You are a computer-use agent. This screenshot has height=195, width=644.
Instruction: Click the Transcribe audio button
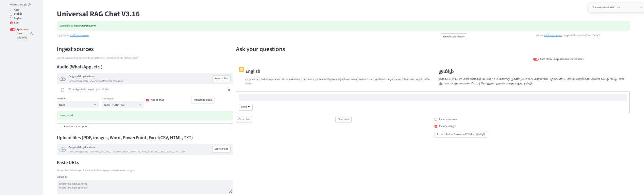pyautogui.click(x=203, y=100)
